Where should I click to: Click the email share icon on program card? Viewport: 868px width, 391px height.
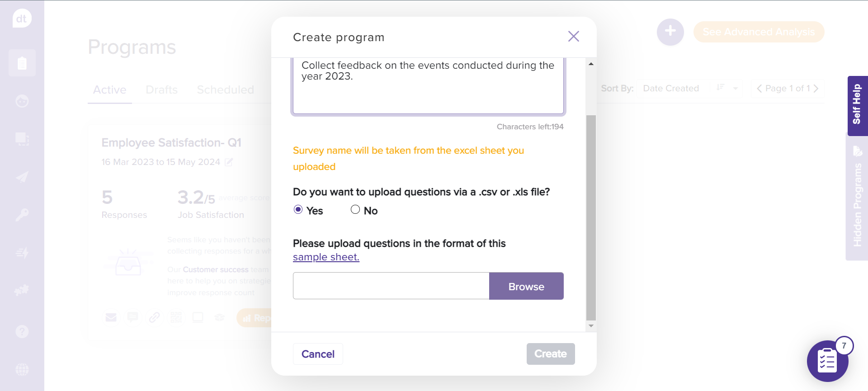(x=111, y=318)
